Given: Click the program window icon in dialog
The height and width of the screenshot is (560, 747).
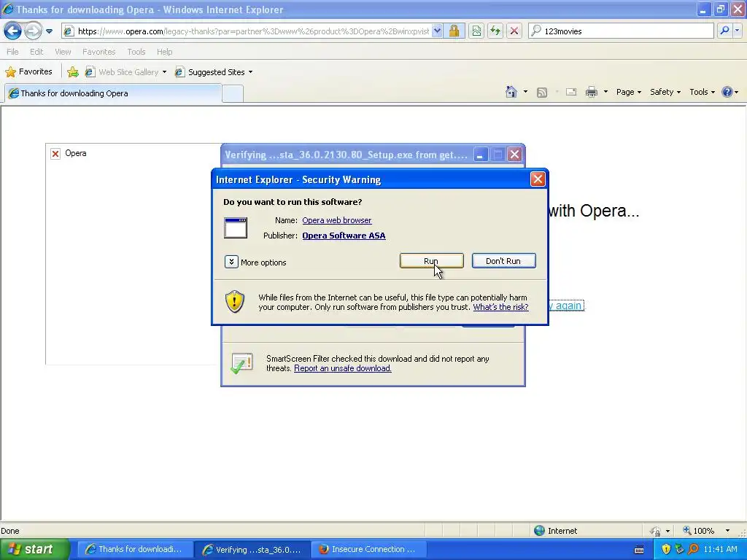Looking at the screenshot, I should tap(236, 227).
